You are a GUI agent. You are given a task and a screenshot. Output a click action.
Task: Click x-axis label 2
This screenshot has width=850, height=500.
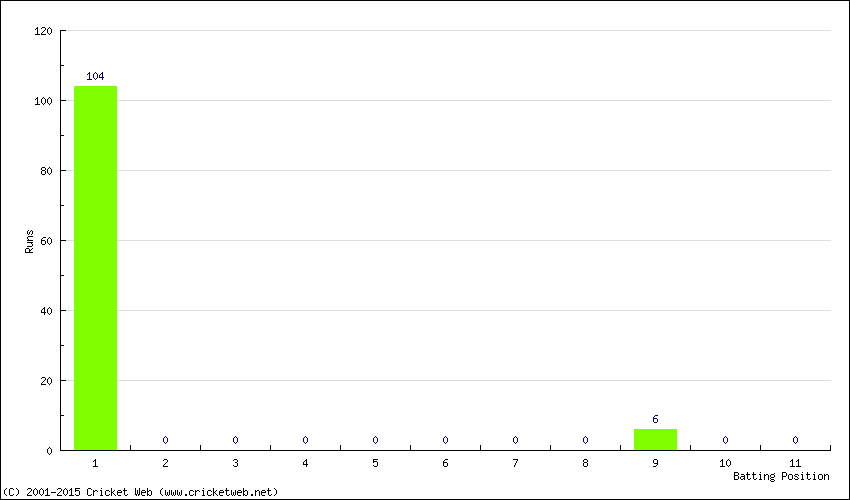pyautogui.click(x=165, y=463)
